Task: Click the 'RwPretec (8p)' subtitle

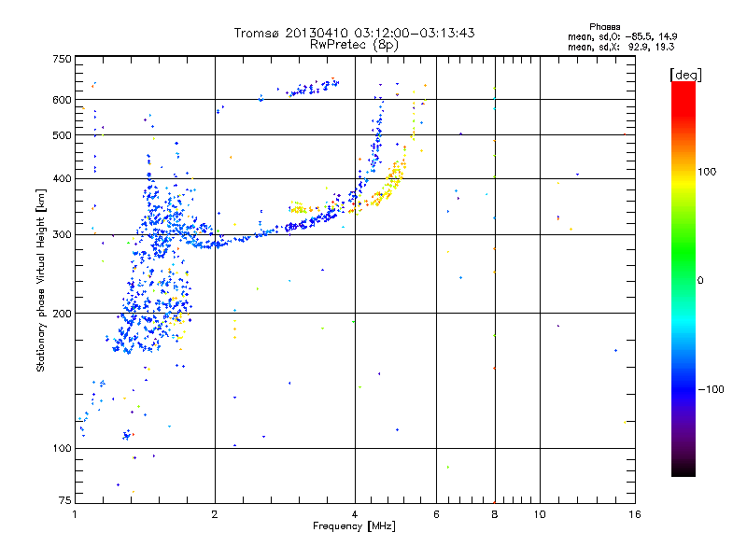Action: (x=354, y=45)
